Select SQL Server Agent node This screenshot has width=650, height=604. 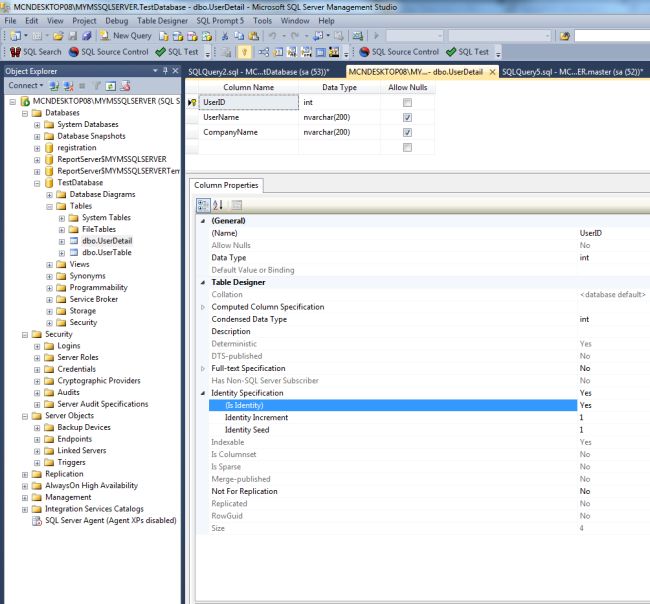pyautogui.click(x=110, y=521)
